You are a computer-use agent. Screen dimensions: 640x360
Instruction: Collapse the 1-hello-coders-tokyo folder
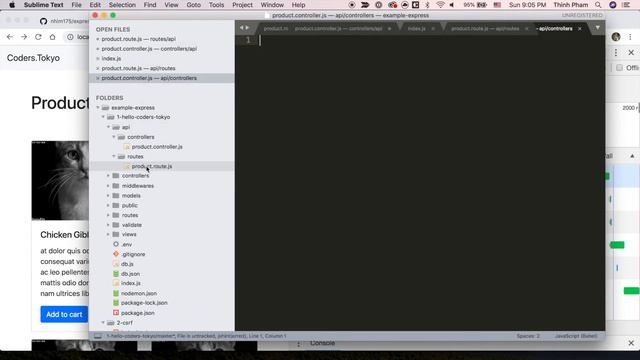(x=103, y=117)
